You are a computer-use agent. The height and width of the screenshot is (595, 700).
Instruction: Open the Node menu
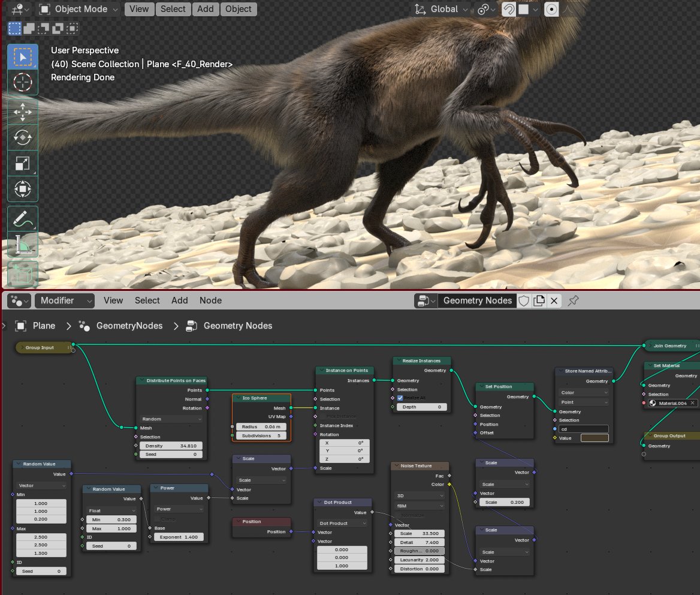point(211,300)
